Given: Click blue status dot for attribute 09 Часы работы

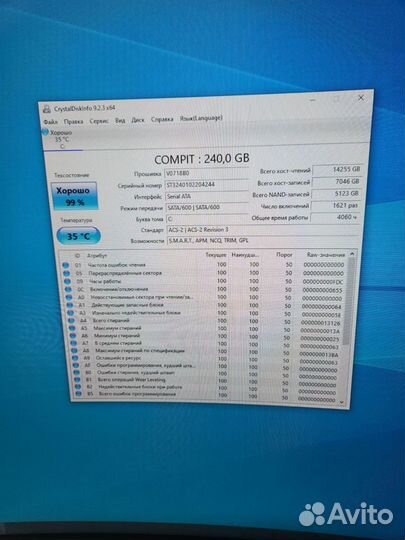Looking at the screenshot, I should tap(68, 281).
